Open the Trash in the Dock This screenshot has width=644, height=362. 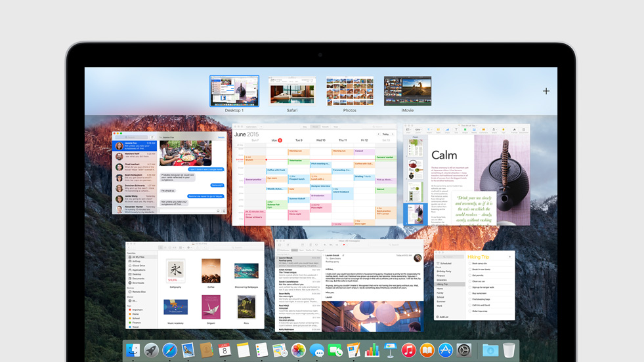(x=509, y=351)
